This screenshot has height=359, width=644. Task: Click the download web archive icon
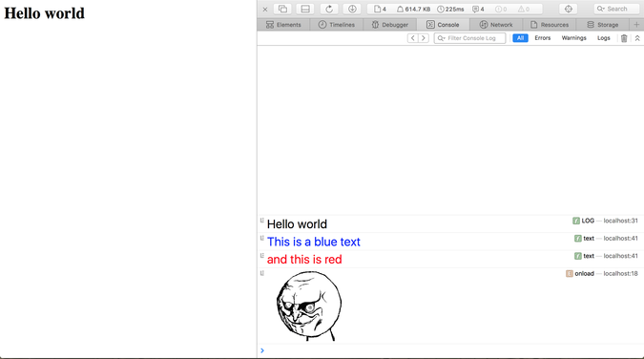[x=352, y=9]
